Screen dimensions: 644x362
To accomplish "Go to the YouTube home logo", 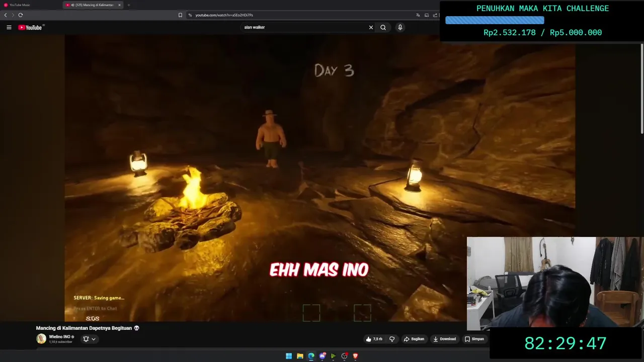I will click(30, 27).
